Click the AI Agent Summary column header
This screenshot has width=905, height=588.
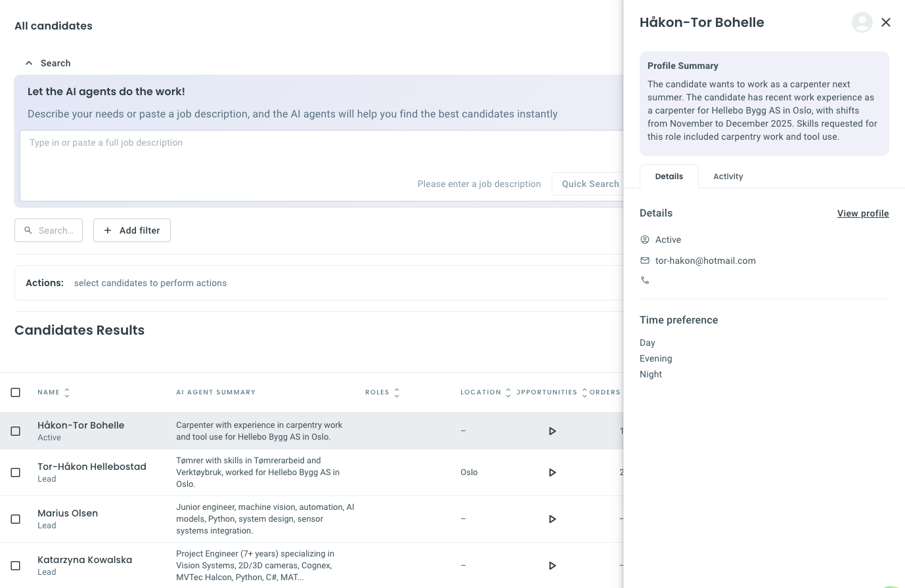pos(216,392)
